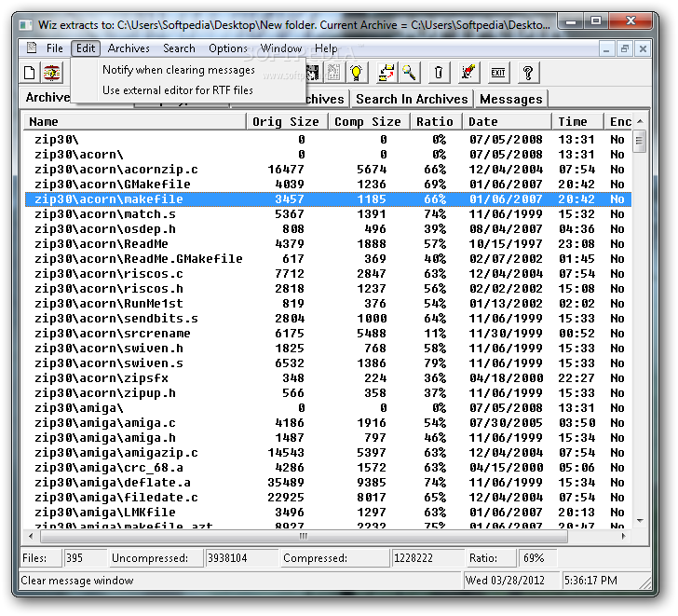Screen dimensions: 678x616
Task: Select the zip30\acorn\ReadMe.GMakefile row
Action: [328, 259]
